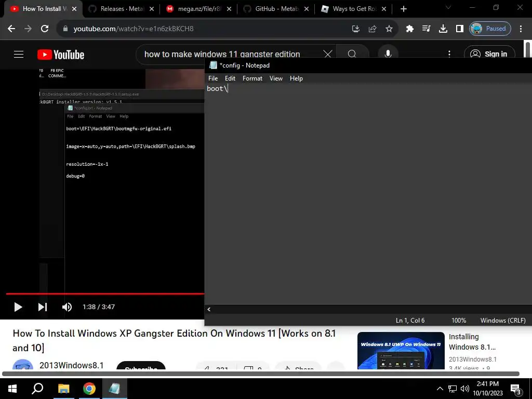Viewport: 532px width, 399px height.
Task: Switch to the GitHub - Metab tab
Action: [276, 9]
